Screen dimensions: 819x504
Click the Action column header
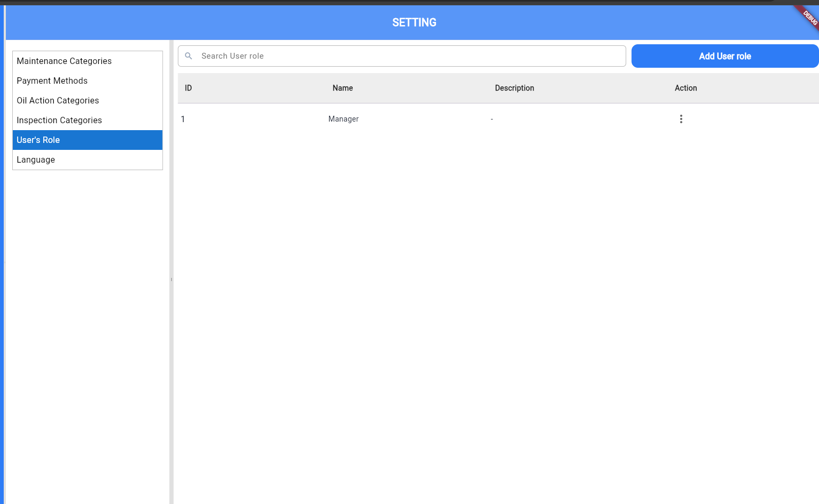686,88
